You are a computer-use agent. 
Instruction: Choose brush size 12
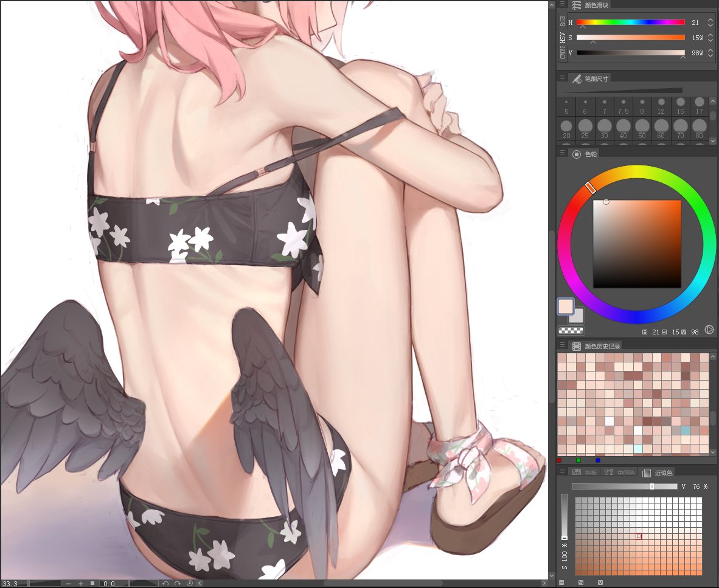coord(661,106)
